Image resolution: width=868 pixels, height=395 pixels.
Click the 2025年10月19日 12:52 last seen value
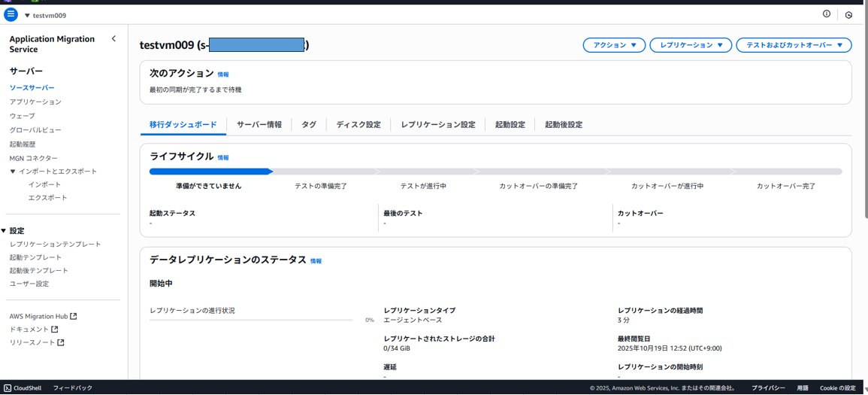670,348
